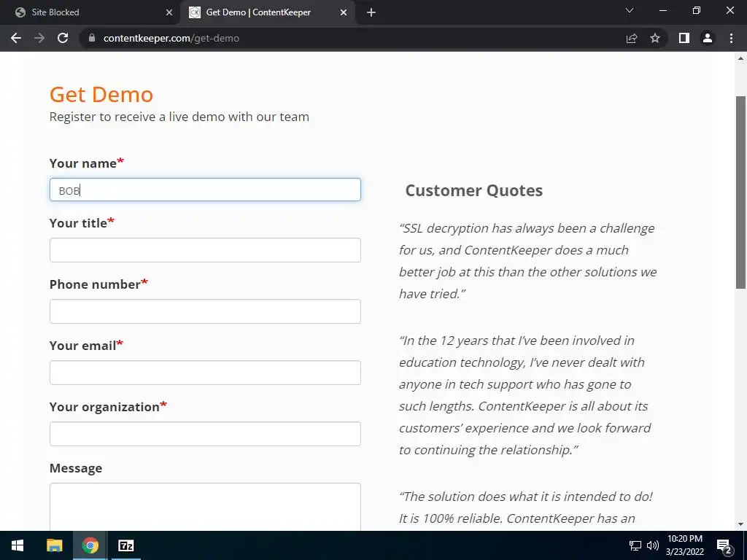The width and height of the screenshot is (747, 560).
Task: Click the page vertical scrollbar thumb
Action: [740, 192]
